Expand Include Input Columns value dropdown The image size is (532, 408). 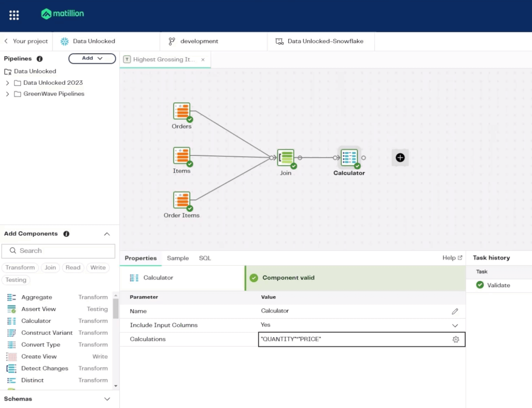pos(455,325)
